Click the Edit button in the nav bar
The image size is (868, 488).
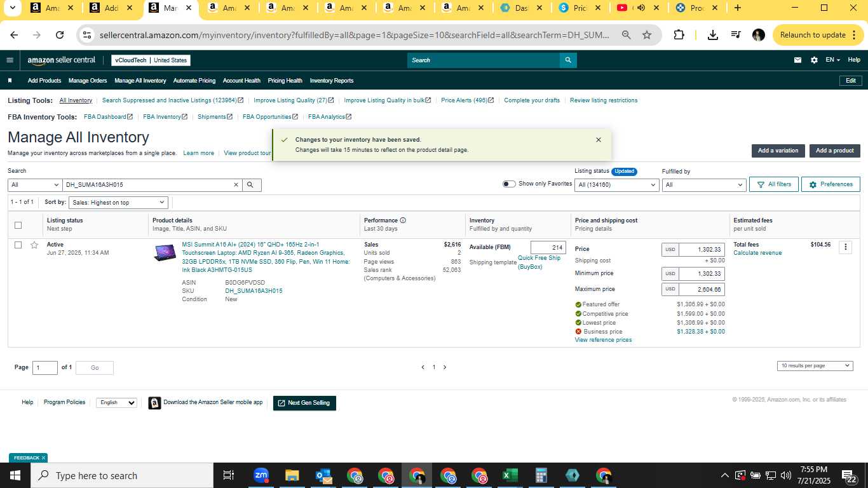tap(851, 81)
